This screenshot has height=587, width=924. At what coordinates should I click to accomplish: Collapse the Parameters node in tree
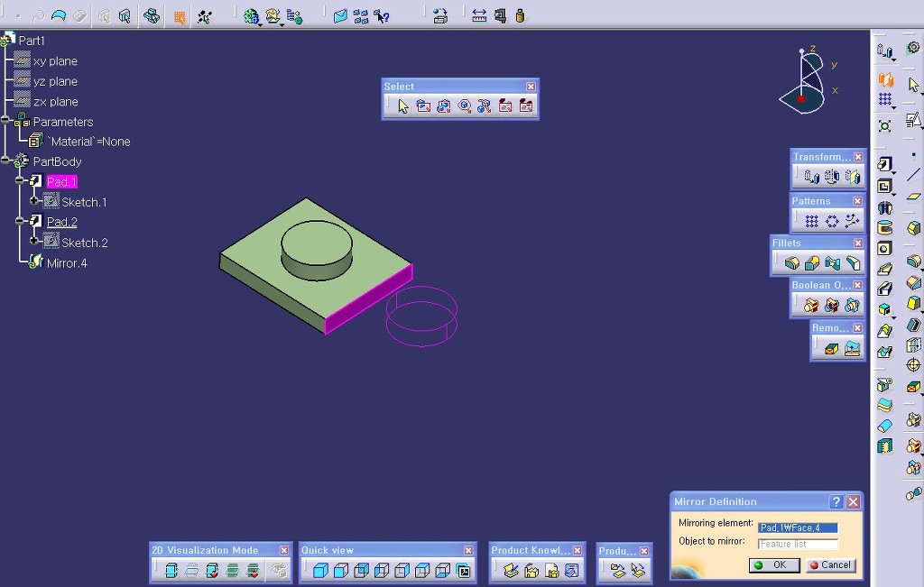(x=5, y=121)
